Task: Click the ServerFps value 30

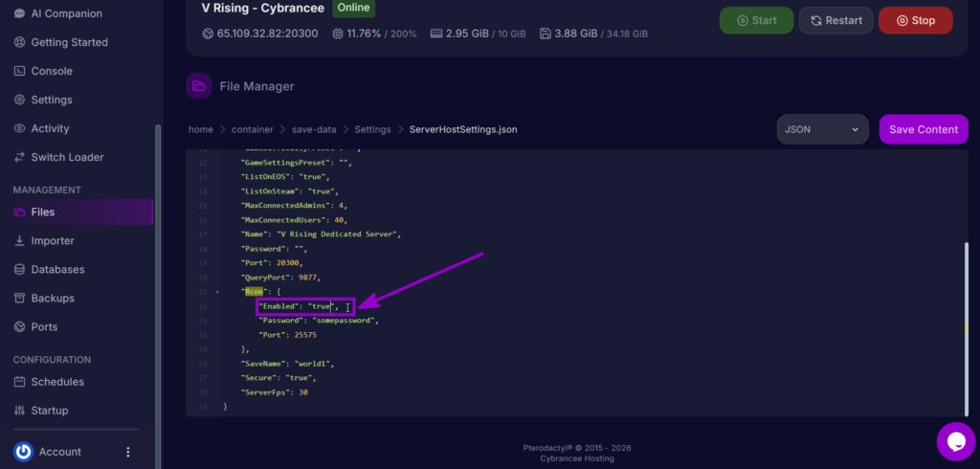Action: pos(303,392)
